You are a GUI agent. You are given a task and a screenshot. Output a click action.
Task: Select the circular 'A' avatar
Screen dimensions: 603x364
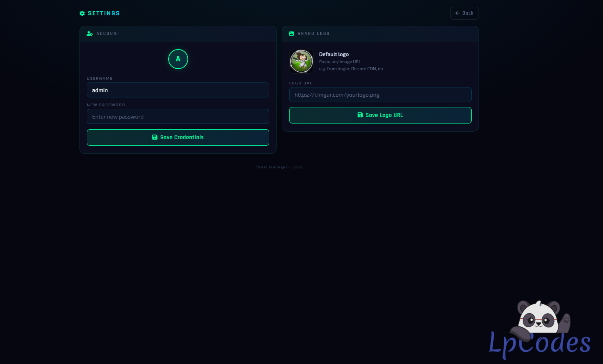pos(178,59)
